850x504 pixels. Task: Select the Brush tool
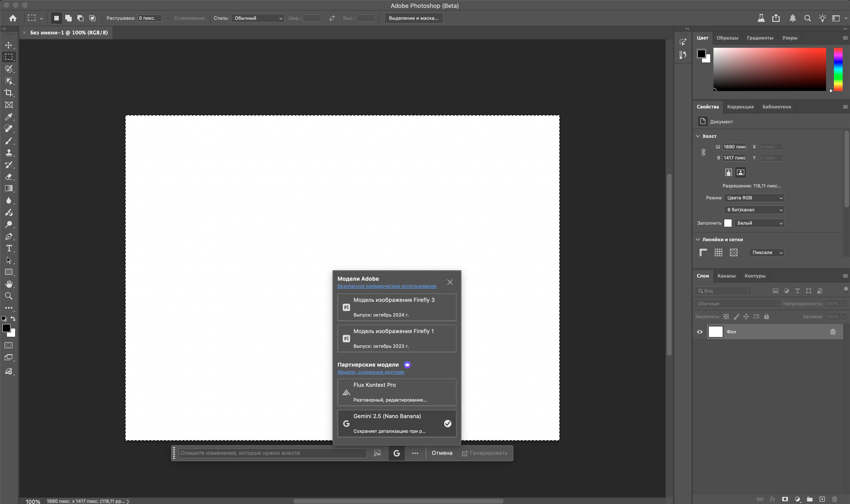pyautogui.click(x=9, y=141)
